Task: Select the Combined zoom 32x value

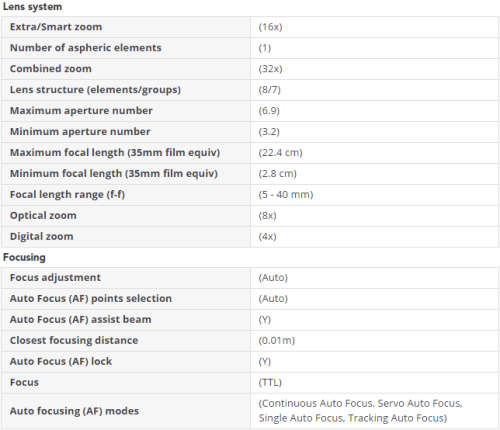Action: click(270, 69)
